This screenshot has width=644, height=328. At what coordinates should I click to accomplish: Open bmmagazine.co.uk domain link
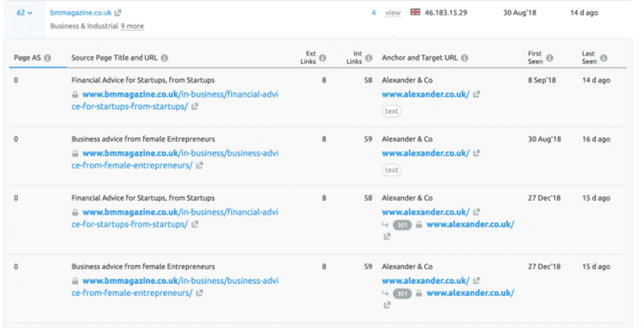[80, 13]
